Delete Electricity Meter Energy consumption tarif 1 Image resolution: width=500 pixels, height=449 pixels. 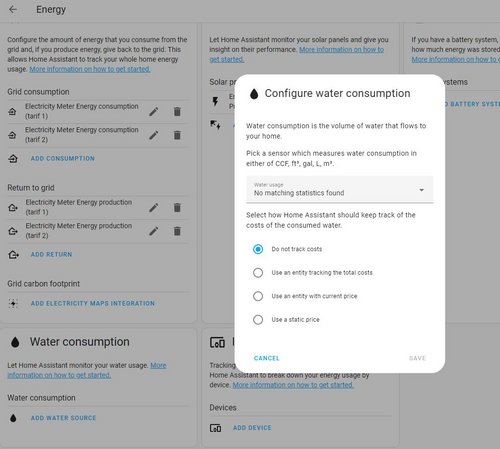[177, 112]
